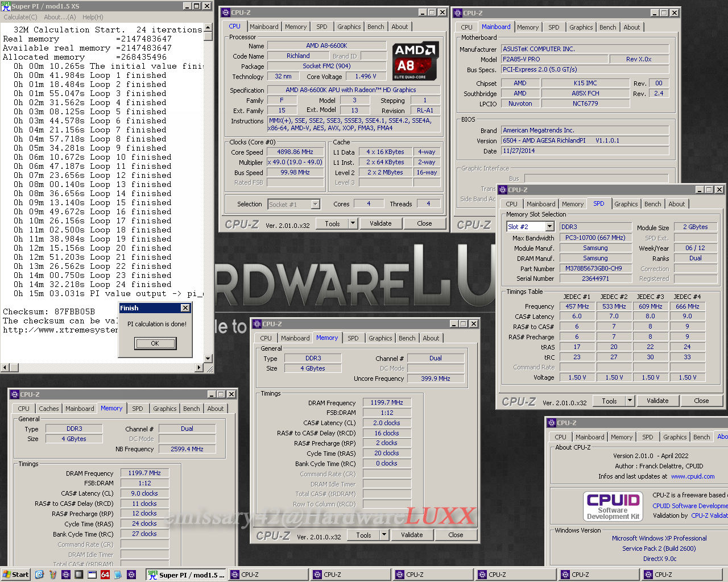Viewport: 728px width, 582px height.
Task: Open the Help(H) menu in Super PI
Action: click(93, 17)
